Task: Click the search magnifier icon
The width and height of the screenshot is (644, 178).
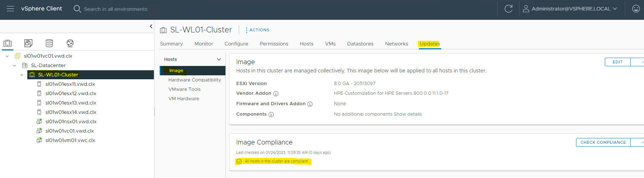Action: 77,9
